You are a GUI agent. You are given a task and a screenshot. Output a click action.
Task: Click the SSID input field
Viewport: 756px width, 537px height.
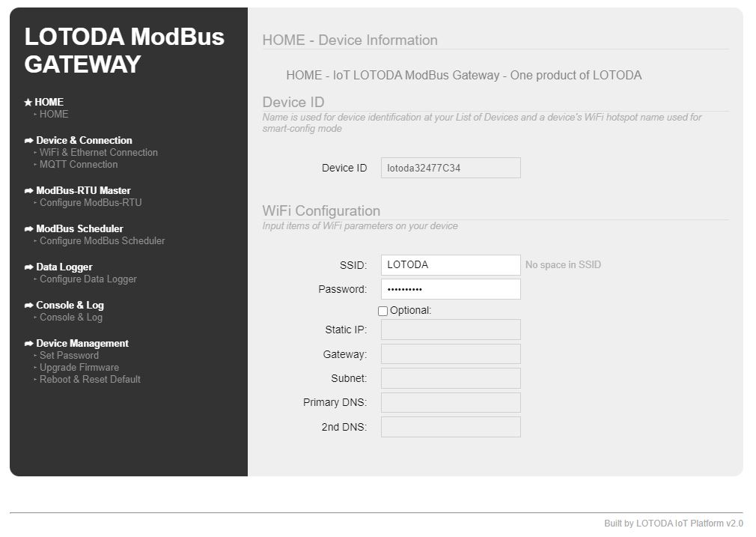[450, 265]
